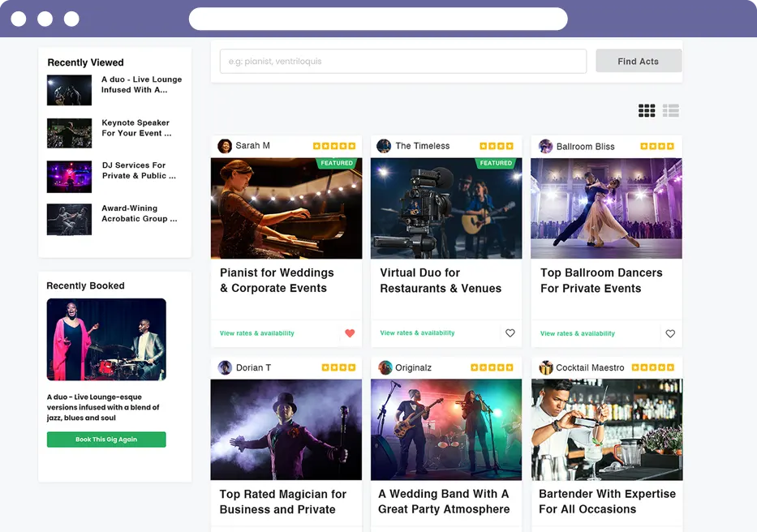Open recently viewed A duo Live Lounge thumbnail
The width and height of the screenshot is (757, 532).
point(69,90)
